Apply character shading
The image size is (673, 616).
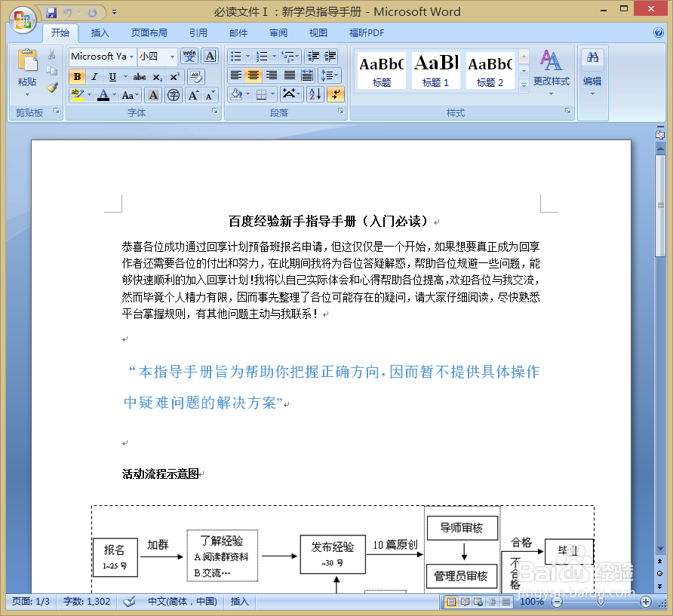pyautogui.click(x=153, y=95)
